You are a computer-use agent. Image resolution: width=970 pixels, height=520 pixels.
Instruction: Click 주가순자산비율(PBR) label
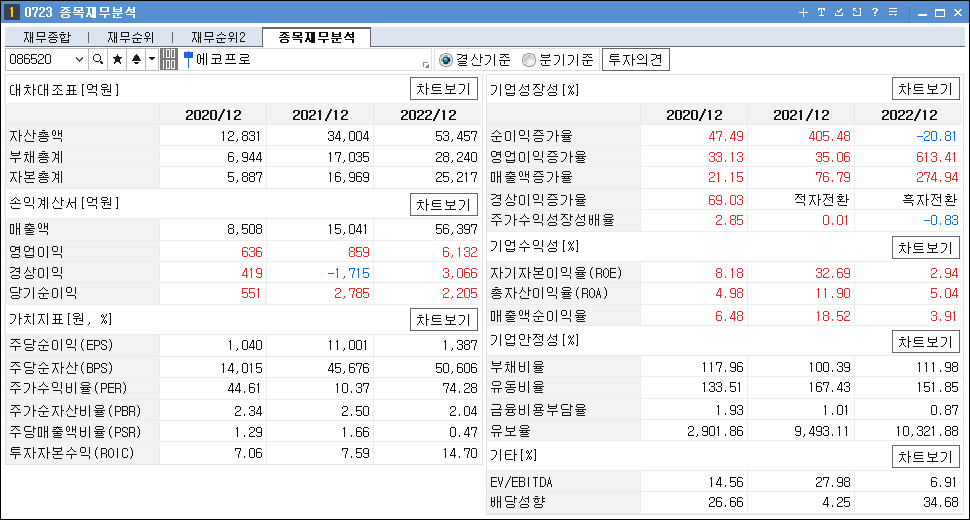[x=75, y=411]
